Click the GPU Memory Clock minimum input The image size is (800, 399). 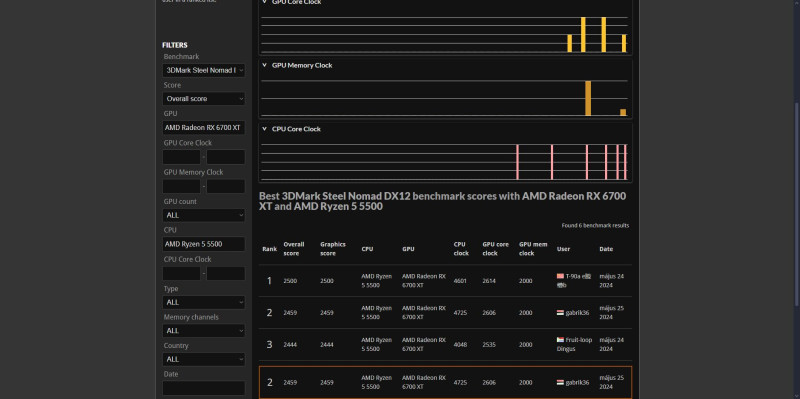click(182, 186)
